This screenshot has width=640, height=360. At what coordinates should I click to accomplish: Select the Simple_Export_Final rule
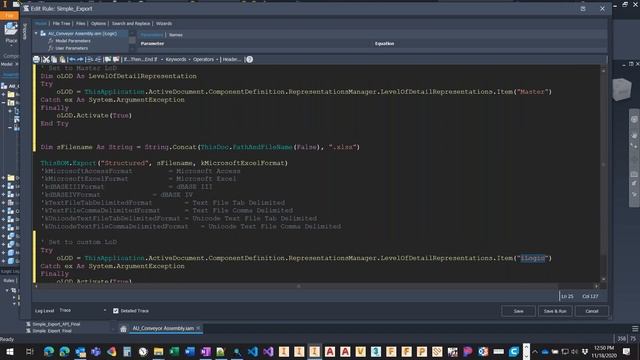coord(52,331)
